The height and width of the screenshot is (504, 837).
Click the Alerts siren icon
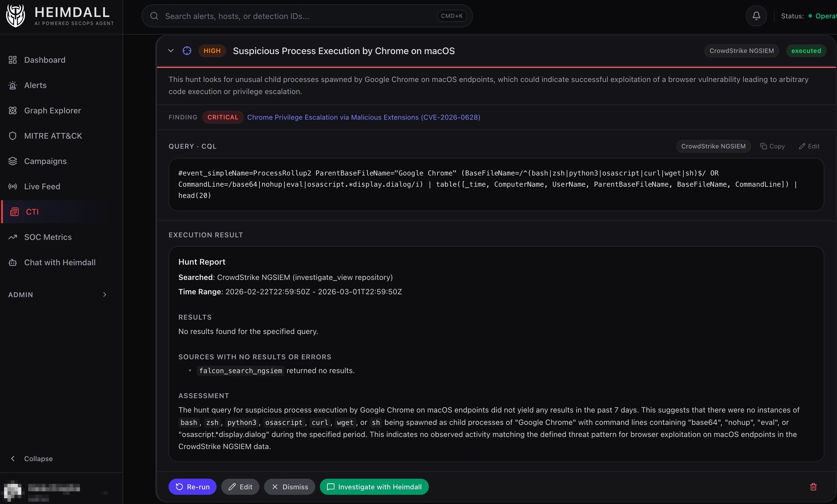tap(13, 85)
